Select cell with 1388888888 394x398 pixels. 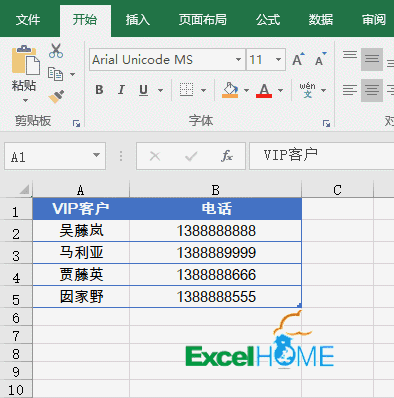[216, 231]
